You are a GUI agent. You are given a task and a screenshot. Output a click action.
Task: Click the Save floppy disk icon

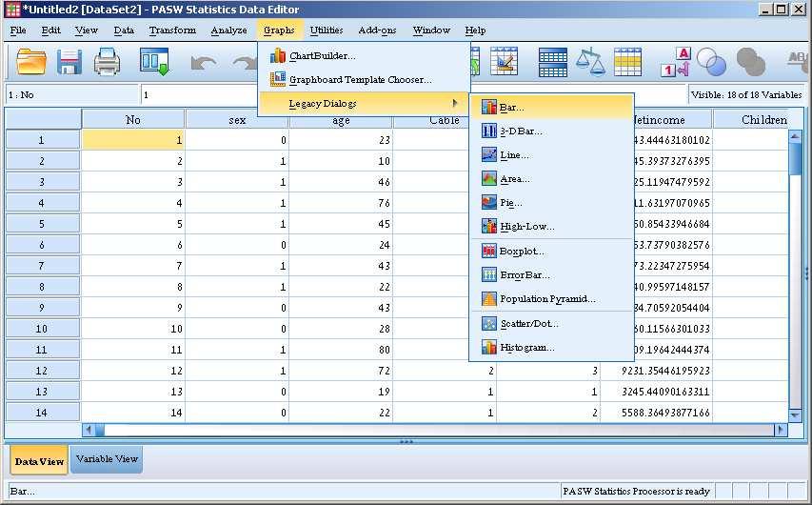click(x=69, y=62)
